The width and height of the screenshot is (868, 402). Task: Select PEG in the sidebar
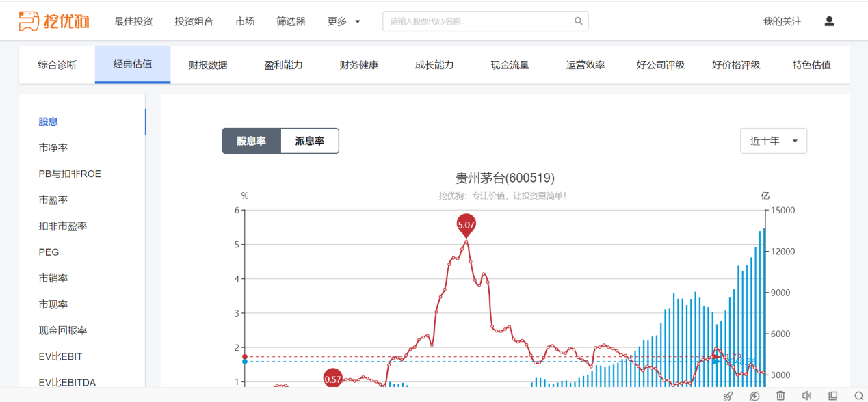(49, 252)
